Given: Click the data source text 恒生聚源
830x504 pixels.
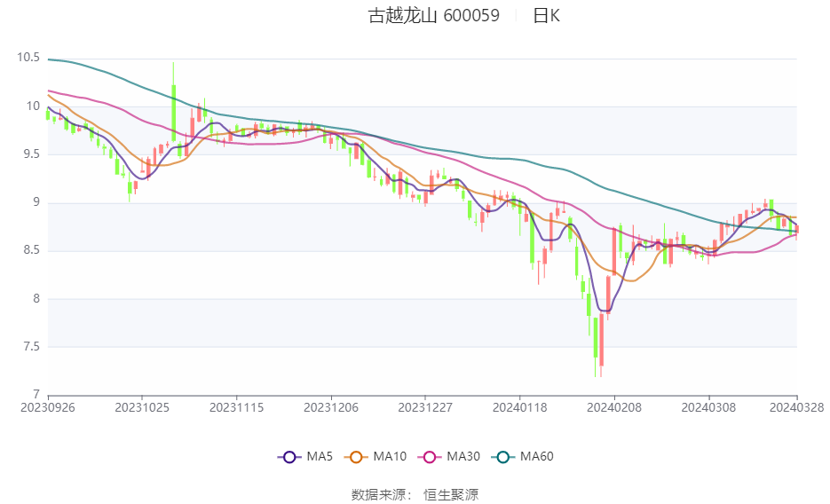Looking at the screenshot, I should pyautogui.click(x=451, y=495).
